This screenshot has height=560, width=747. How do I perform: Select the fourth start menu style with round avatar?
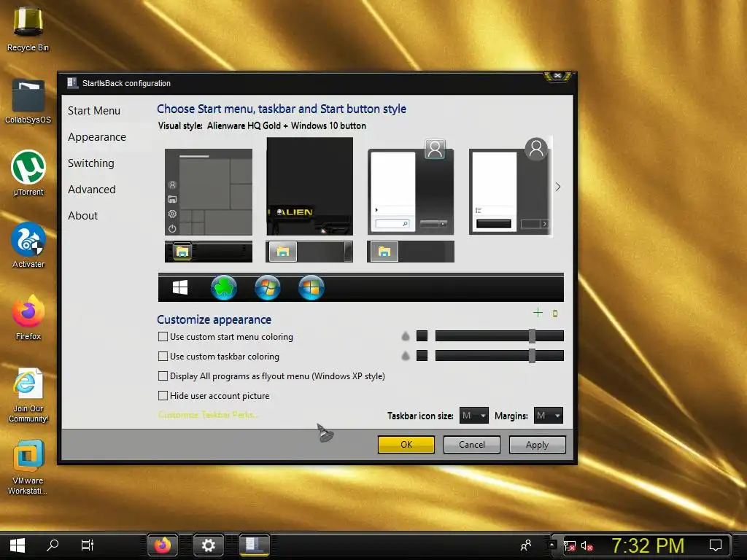[510, 186]
